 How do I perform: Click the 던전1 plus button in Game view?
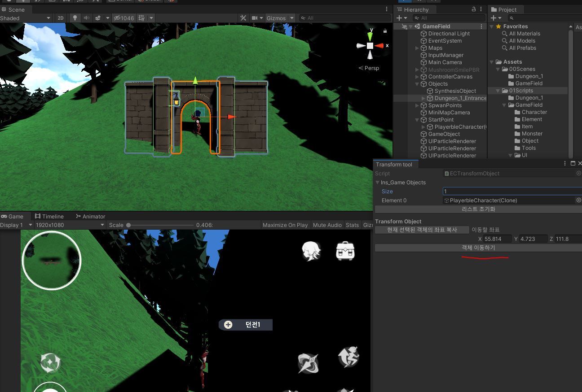pyautogui.click(x=228, y=325)
